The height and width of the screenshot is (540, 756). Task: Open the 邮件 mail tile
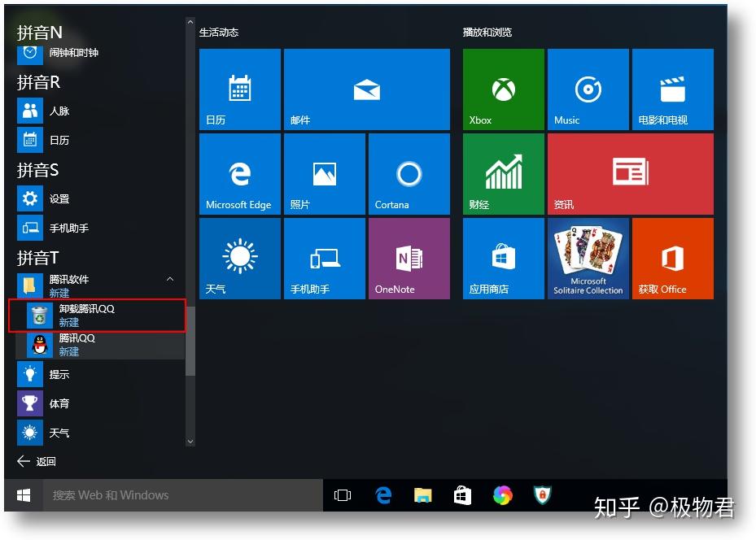366,89
